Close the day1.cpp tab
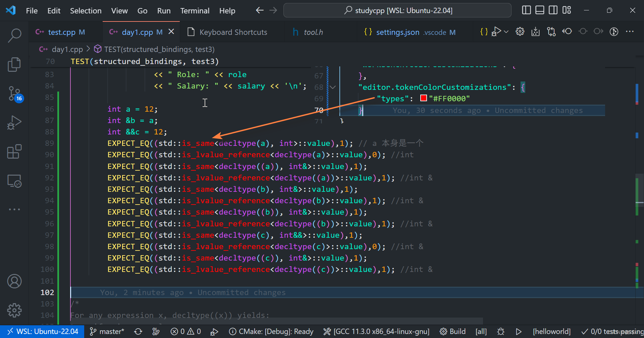This screenshot has width=644, height=338. [171, 32]
